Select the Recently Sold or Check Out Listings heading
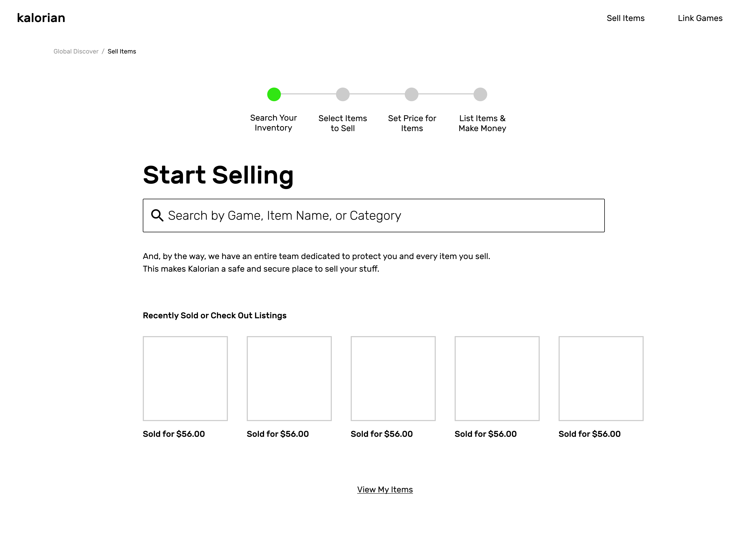756x538 pixels. (214, 315)
